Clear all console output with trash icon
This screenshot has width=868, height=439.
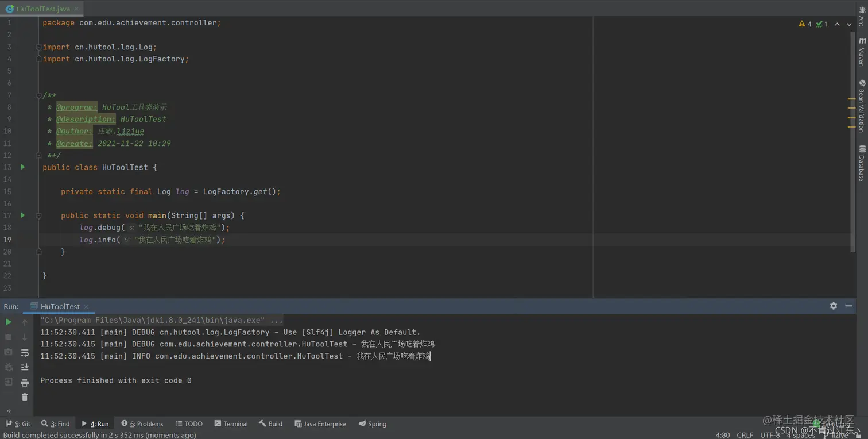(25, 397)
